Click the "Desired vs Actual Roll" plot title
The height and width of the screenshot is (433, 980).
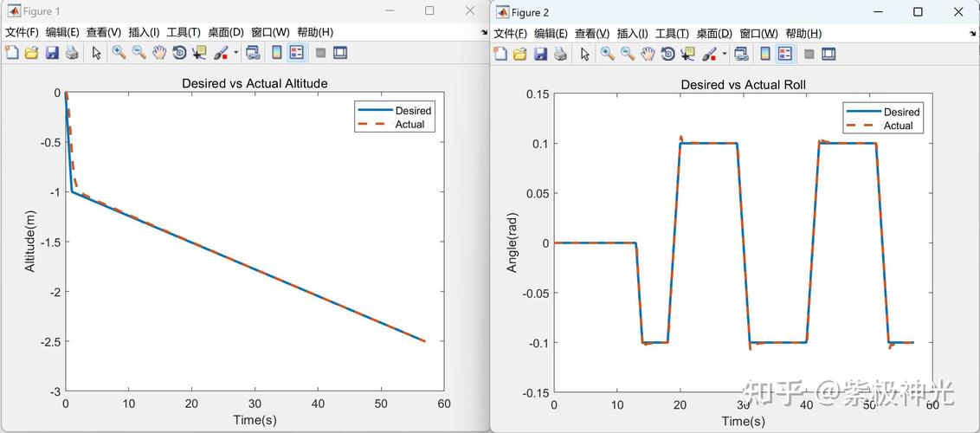[x=743, y=85]
